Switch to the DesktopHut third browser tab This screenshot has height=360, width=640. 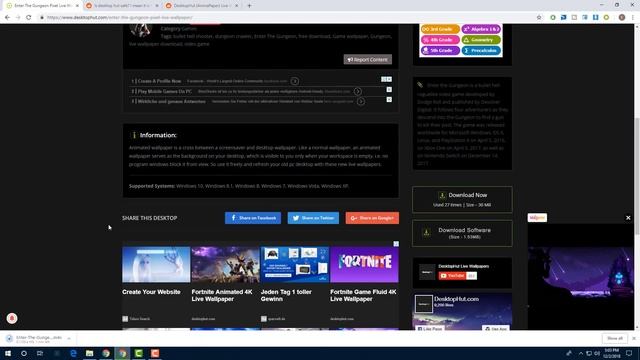202,6
